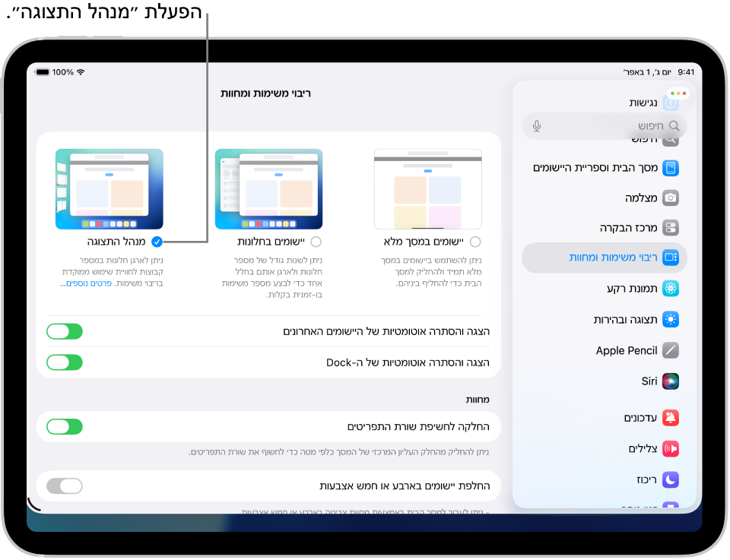Enable switching apps with four or five fingers

(65, 486)
